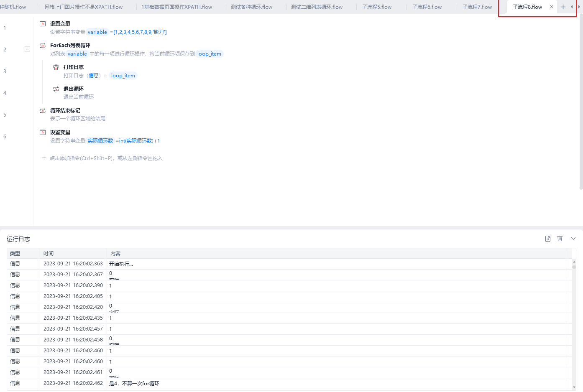Screen dimensions: 583x392
Task: Select log timestamp 2023-09-21 16:20:02.390
Action: point(73,285)
